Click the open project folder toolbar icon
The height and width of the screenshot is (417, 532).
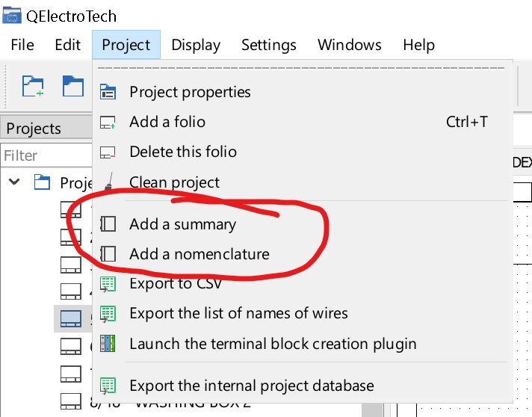[x=72, y=87]
